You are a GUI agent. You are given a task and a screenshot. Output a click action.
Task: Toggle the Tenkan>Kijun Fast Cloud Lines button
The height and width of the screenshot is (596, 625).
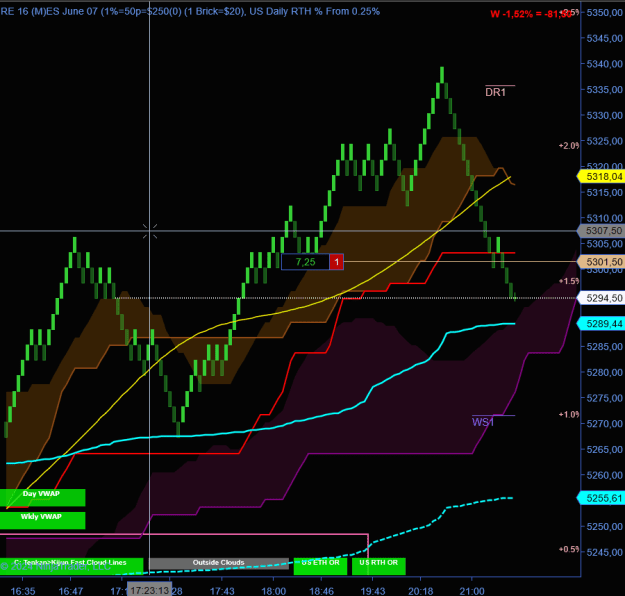coord(71,566)
